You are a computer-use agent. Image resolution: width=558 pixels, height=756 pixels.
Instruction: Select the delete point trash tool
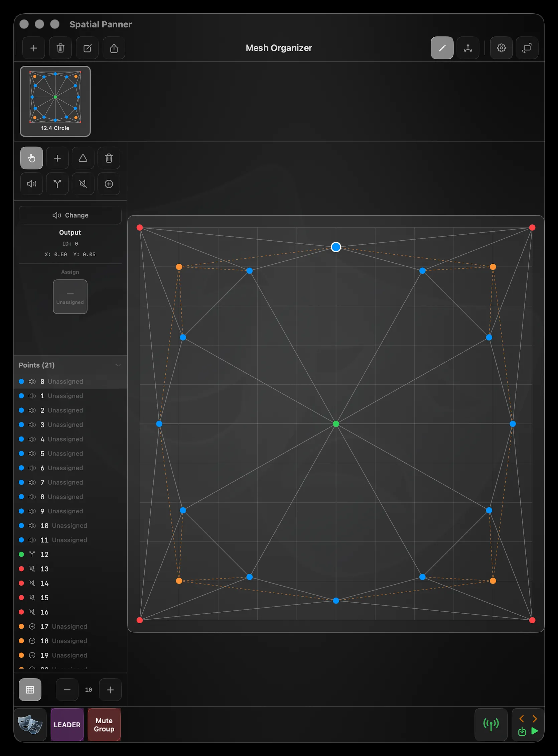point(109,158)
